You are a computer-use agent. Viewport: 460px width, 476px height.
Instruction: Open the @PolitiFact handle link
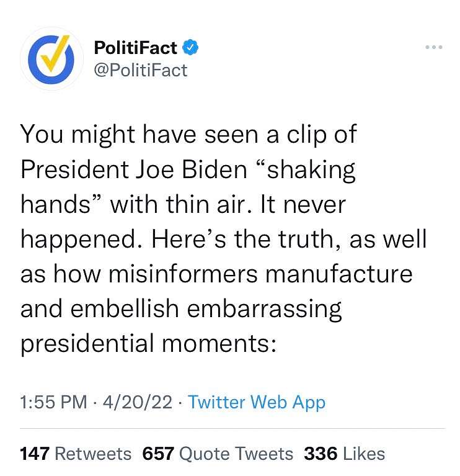(x=141, y=70)
